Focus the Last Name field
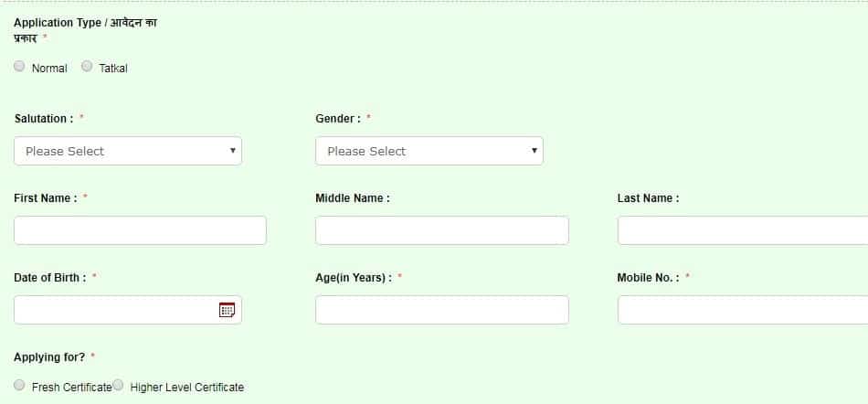This screenshot has height=404, width=868. click(743, 230)
